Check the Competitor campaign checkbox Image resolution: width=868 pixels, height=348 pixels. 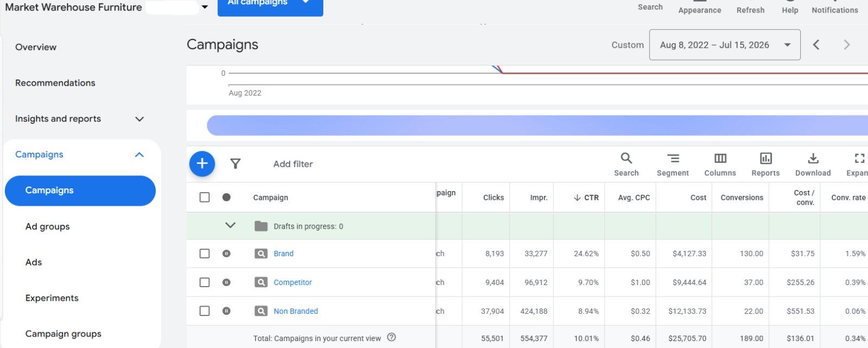click(x=205, y=282)
